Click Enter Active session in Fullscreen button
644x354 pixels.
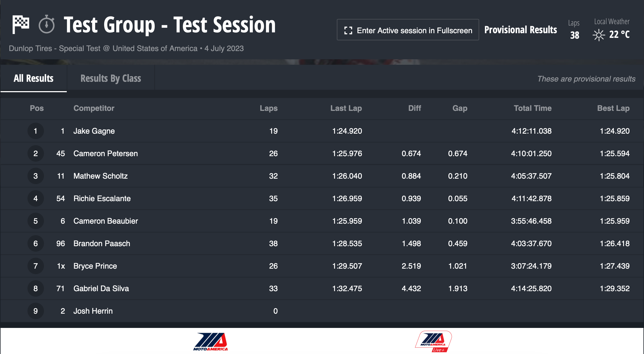point(408,30)
